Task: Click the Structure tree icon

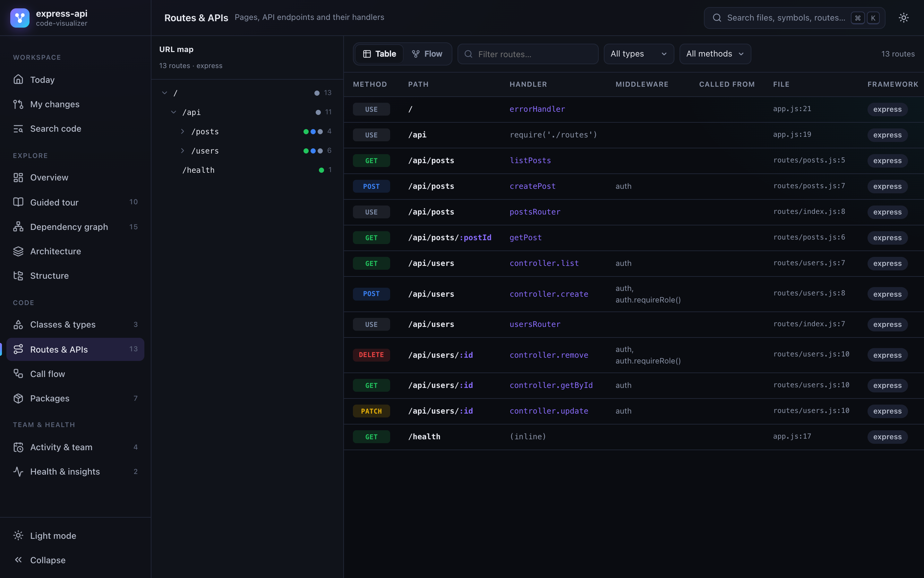Action: 18,276
